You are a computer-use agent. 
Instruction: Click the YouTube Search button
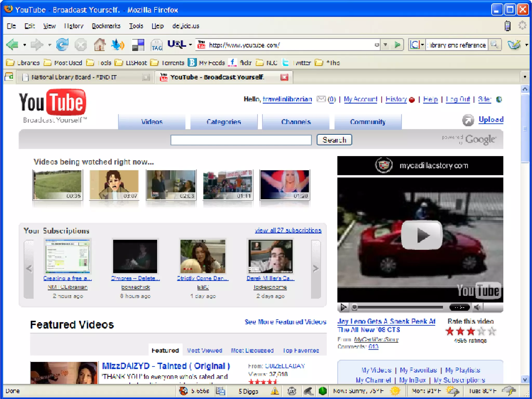click(x=334, y=140)
